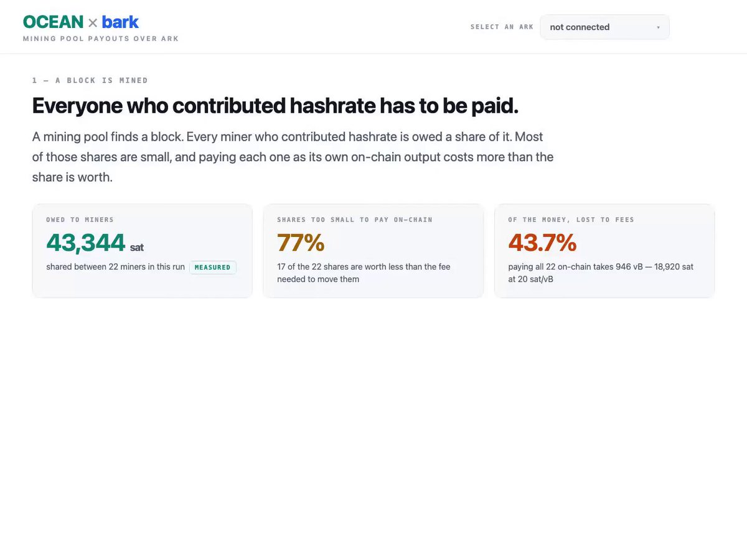Click the 'shared between 22 miners' text
Viewport: 747px width, 560px height.
(x=115, y=267)
